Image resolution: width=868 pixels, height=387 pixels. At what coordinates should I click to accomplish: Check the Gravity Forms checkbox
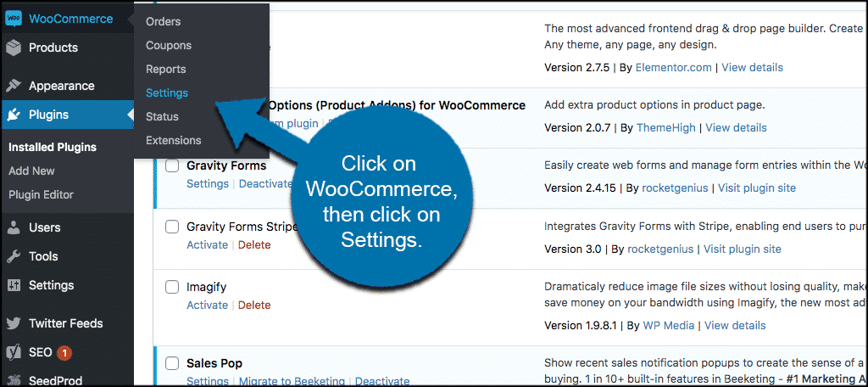click(172, 165)
